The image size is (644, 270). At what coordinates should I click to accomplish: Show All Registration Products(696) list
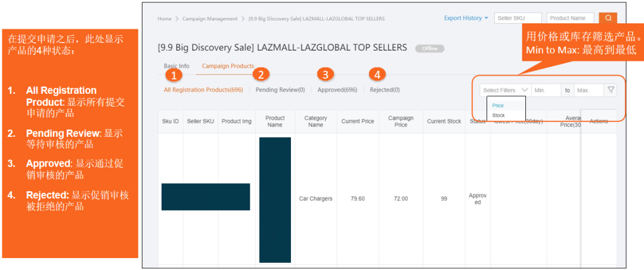(203, 90)
